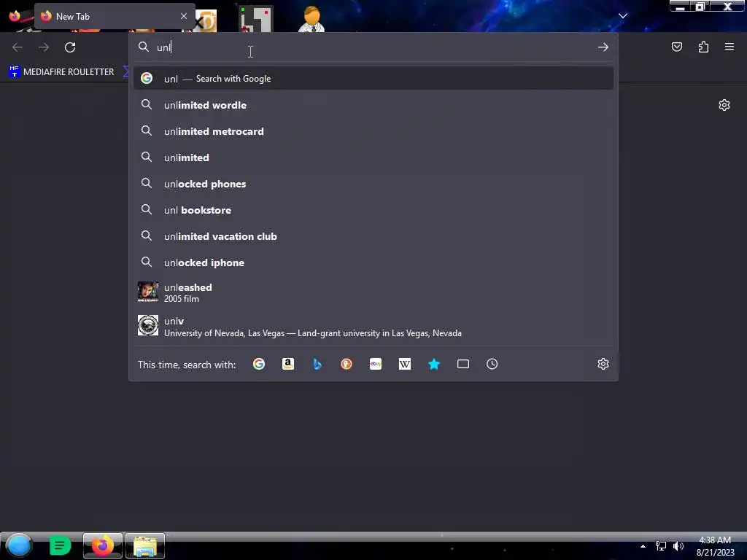Focus the address bar text field
This screenshot has width=747, height=560.
coord(374,47)
